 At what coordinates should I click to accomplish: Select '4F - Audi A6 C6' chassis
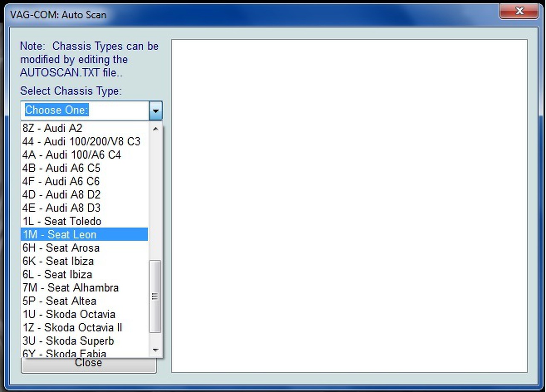tap(85, 181)
